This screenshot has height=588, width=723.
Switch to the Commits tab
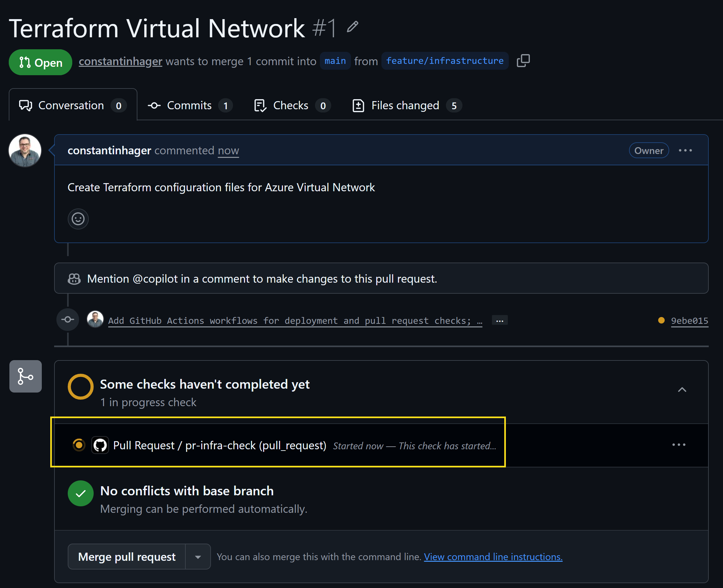[190, 105]
